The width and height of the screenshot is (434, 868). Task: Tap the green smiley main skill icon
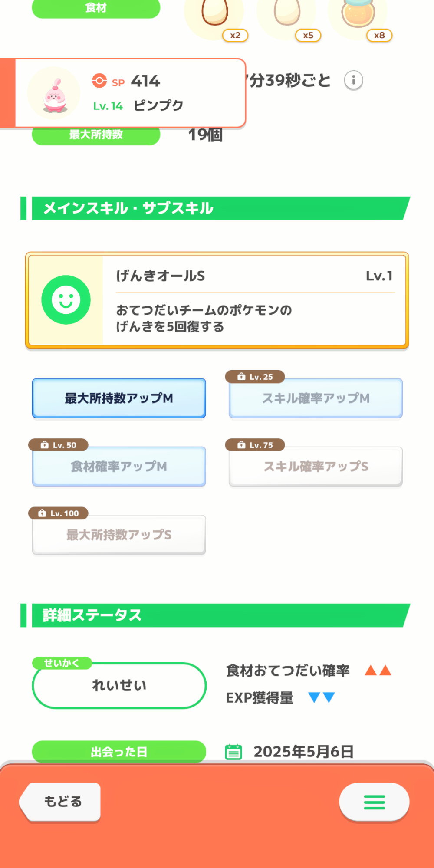pos(66,300)
